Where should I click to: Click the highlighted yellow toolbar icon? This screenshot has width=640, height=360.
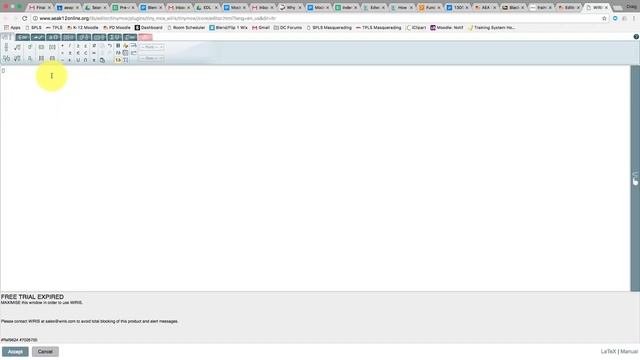pyautogui.click(x=118, y=60)
